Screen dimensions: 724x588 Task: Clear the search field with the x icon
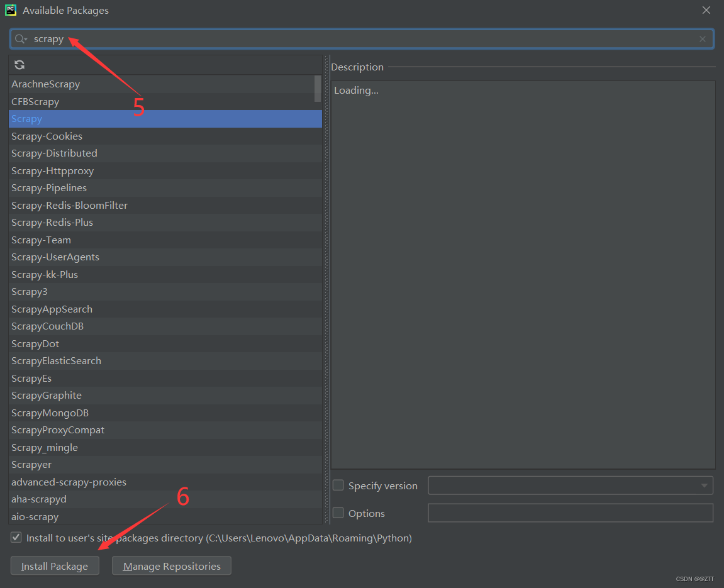[702, 39]
